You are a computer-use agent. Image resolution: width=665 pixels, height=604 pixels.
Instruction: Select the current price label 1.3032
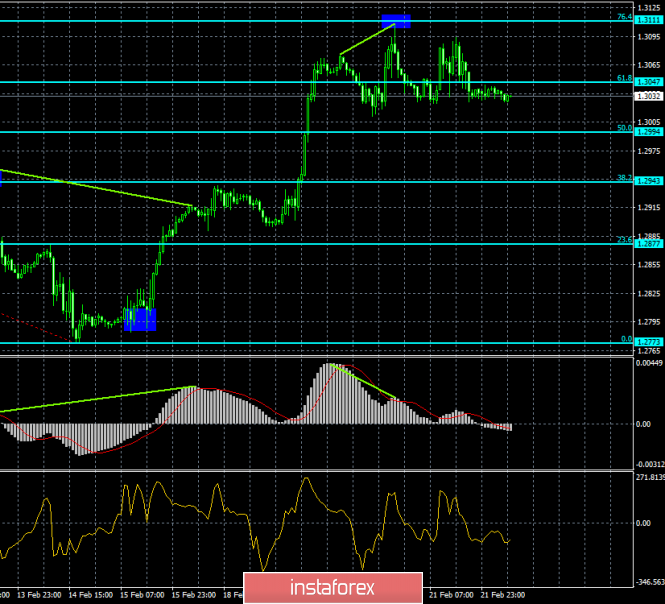(649, 96)
